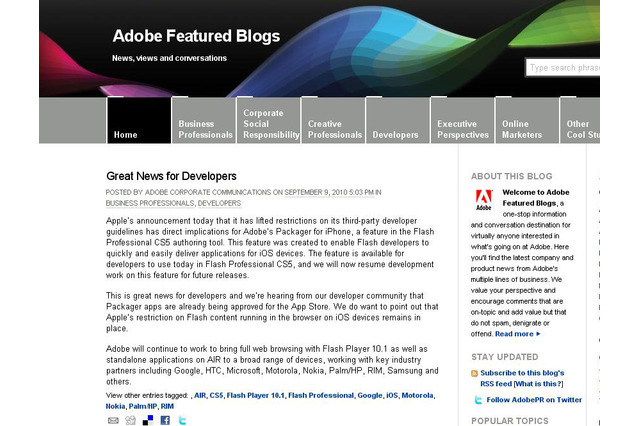Click the STAY UPDATED heading
This screenshot has width=640, height=426.
pyautogui.click(x=504, y=357)
